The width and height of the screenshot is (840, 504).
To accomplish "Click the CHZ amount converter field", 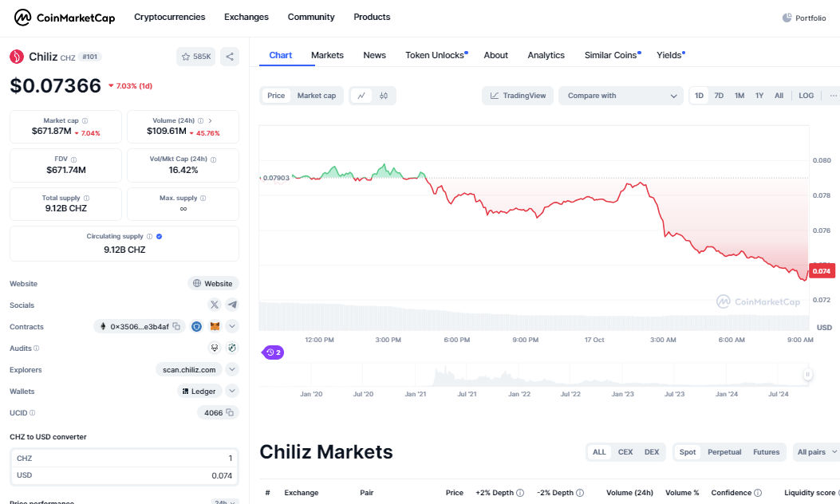I will click(x=124, y=458).
